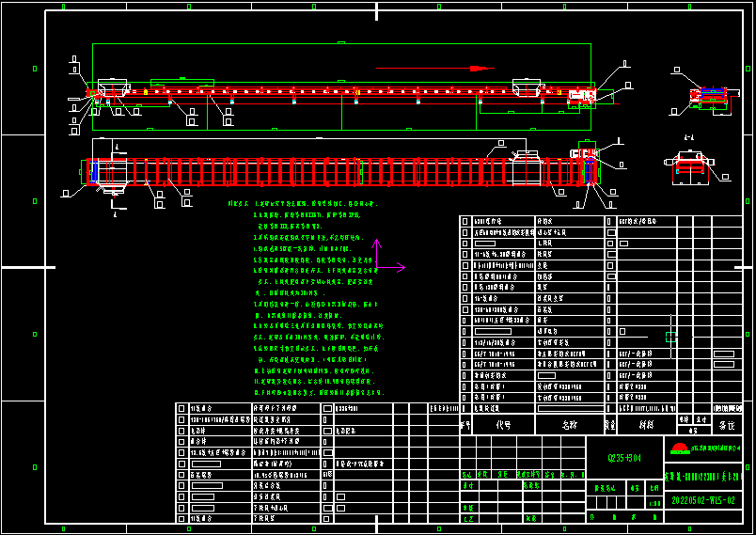Image resolution: width=756 pixels, height=535 pixels.
Task: Click the blue head roller in plan view
Action: [x=590, y=170]
